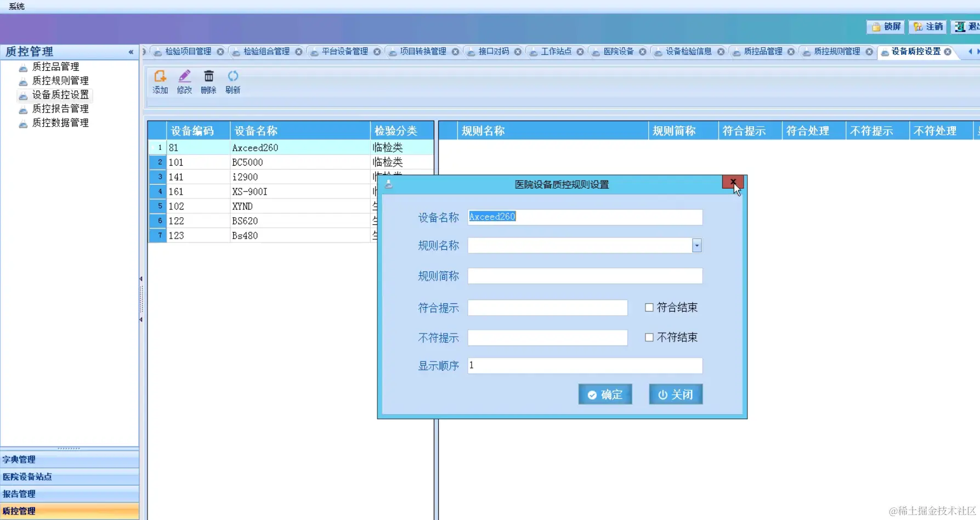The image size is (980, 520).
Task: Click the 设备名称 input field
Action: click(x=585, y=217)
